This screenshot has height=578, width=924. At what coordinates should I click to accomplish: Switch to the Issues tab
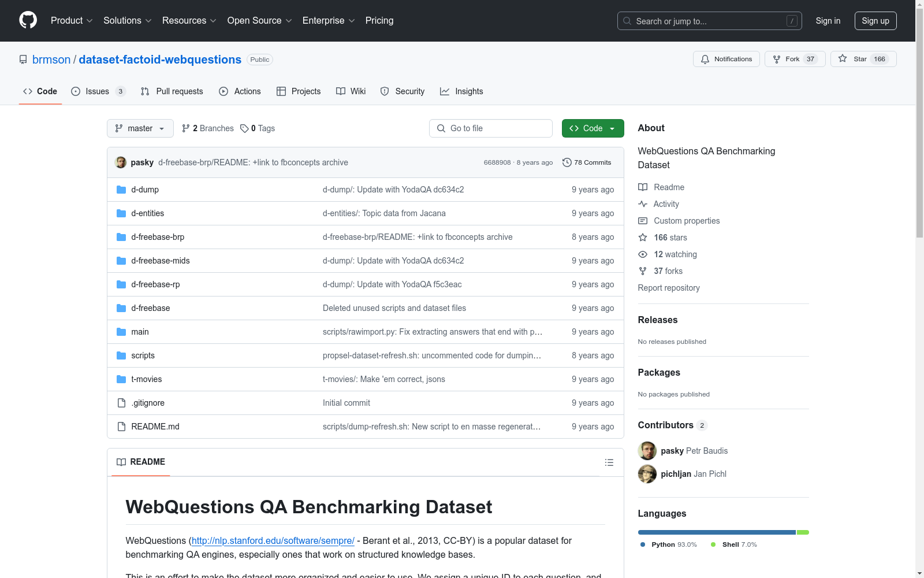[98, 91]
